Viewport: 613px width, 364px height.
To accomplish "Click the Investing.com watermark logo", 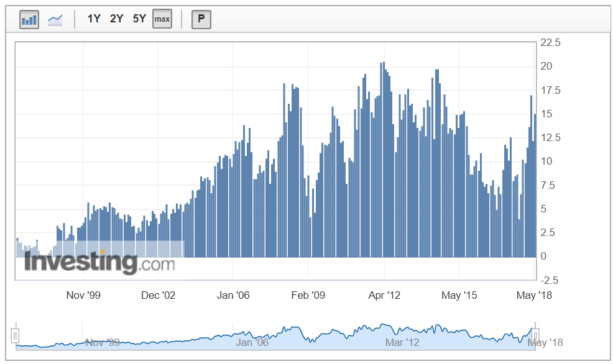I will pos(99,262).
